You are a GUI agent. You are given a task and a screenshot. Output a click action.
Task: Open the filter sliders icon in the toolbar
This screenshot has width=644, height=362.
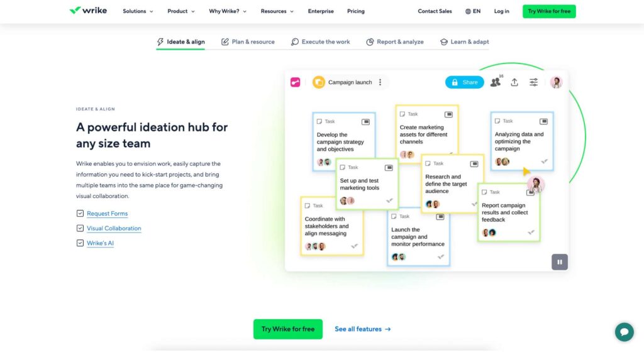[533, 82]
